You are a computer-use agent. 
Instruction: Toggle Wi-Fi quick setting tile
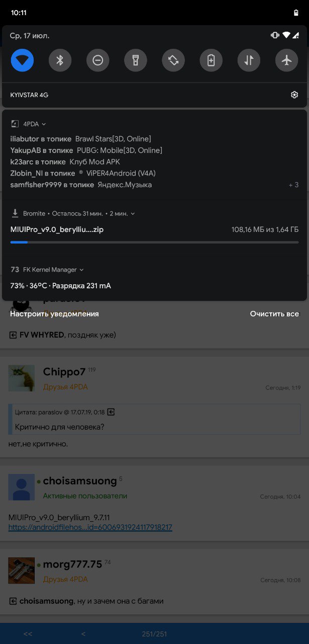(x=22, y=60)
